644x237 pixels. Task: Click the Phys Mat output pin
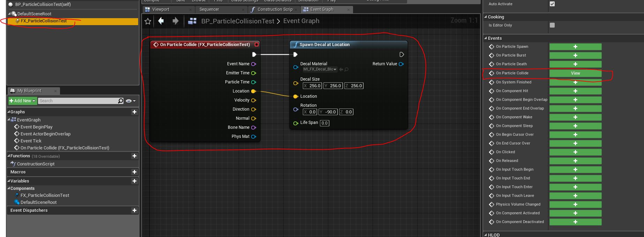pos(254,136)
